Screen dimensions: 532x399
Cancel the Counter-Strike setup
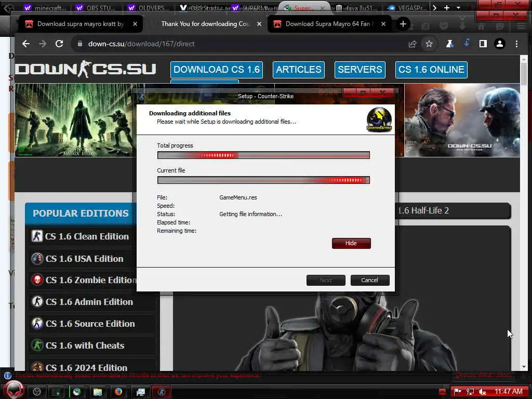[369, 280]
